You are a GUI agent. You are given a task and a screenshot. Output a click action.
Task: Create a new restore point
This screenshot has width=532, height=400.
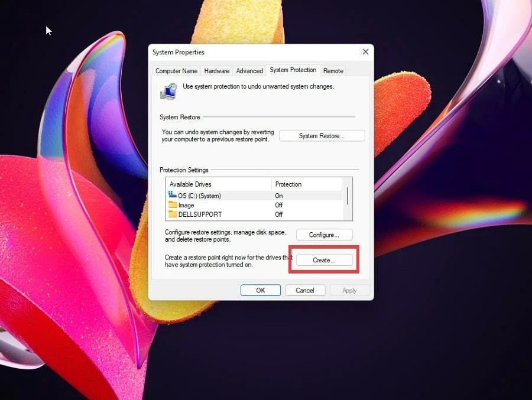(x=324, y=260)
